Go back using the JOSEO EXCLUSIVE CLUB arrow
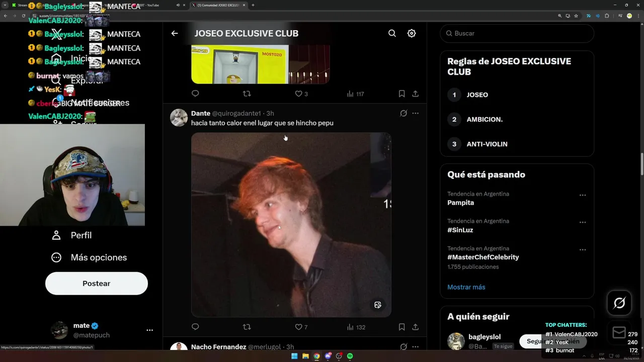Image resolution: width=644 pixels, height=362 pixels. pos(175,33)
